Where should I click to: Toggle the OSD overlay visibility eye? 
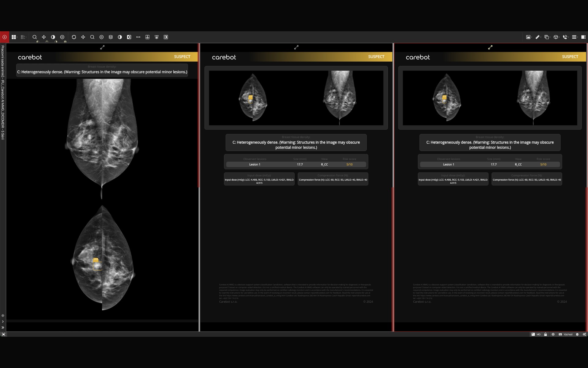[156, 37]
